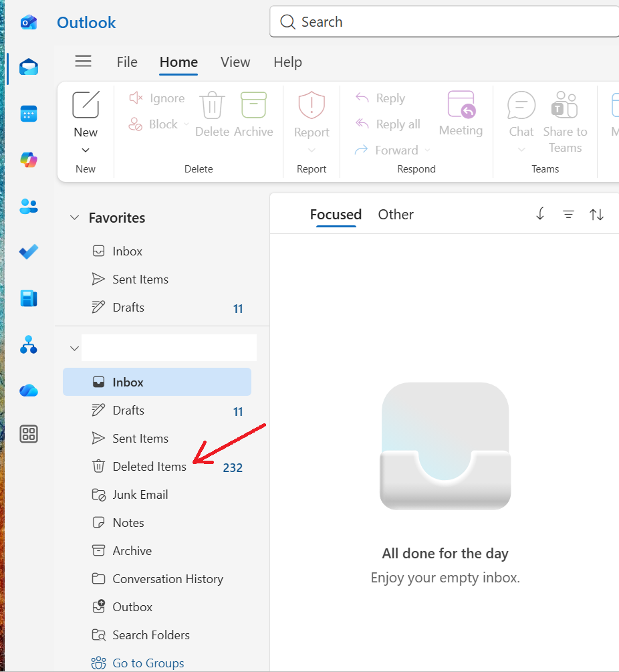Open the Sort order arrows icon
Image resolution: width=619 pixels, height=672 pixels.
[x=596, y=214]
